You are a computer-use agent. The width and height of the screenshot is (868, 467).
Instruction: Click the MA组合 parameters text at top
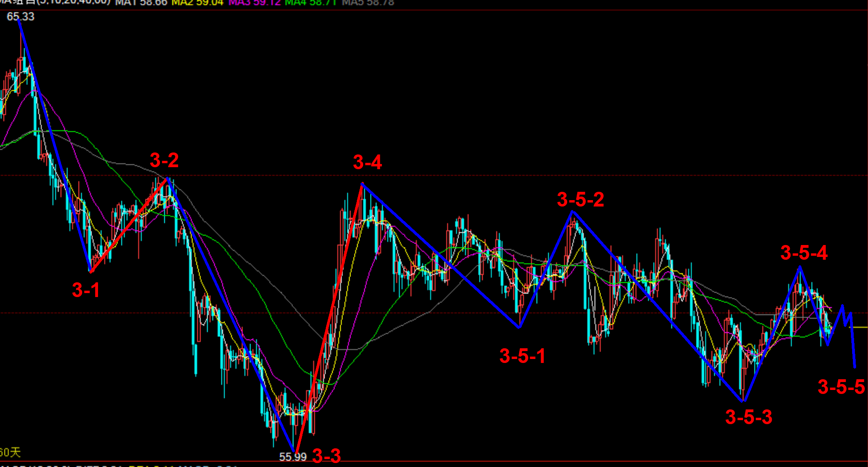point(56,2)
